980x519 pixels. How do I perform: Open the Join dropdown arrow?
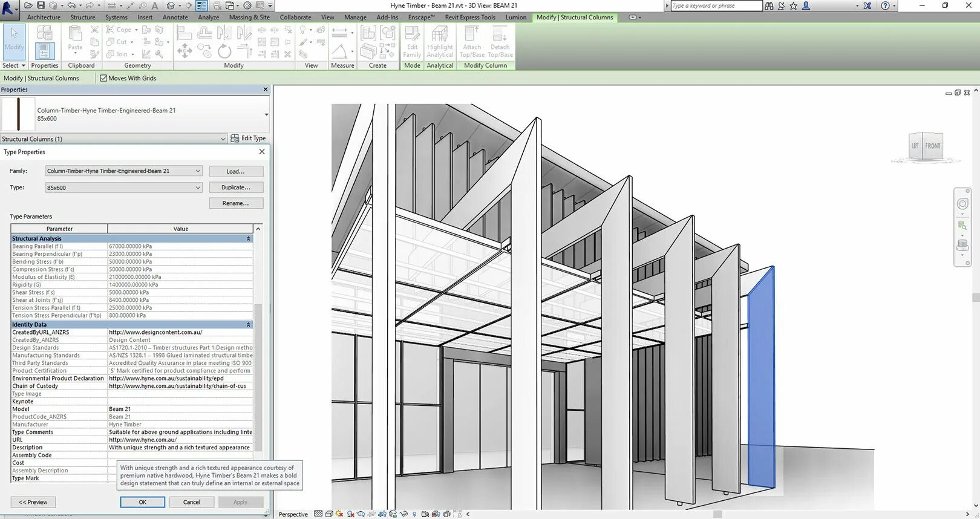tap(133, 54)
